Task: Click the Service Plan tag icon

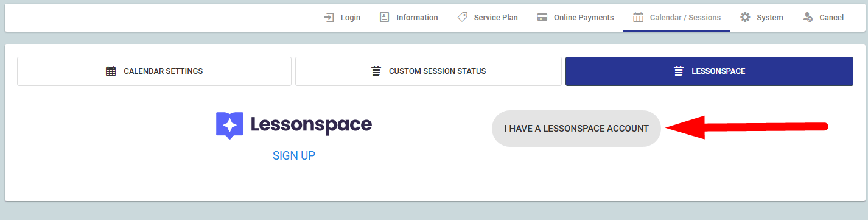Action: 463,18
